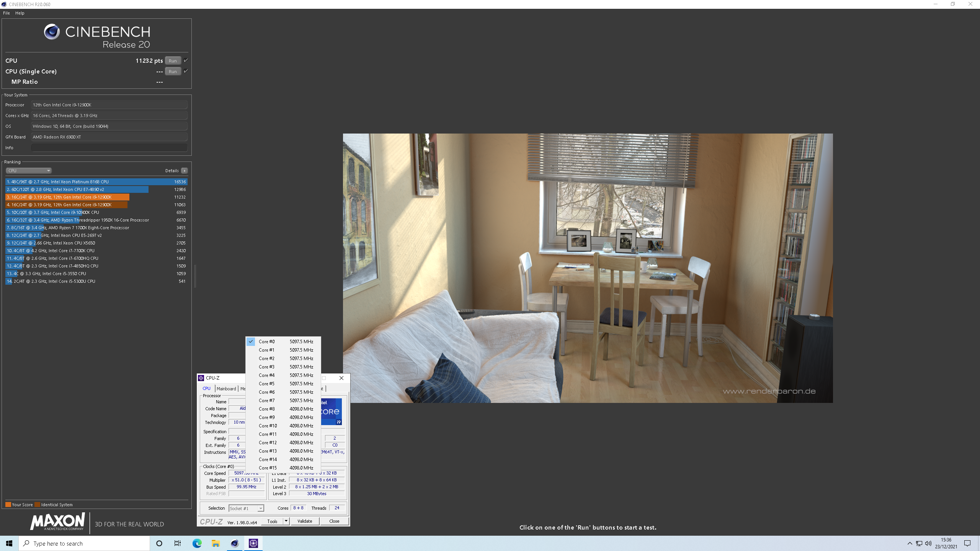Select the Xeon Platinum 8168 ranking row
The image size is (980, 551).
pos(96,182)
